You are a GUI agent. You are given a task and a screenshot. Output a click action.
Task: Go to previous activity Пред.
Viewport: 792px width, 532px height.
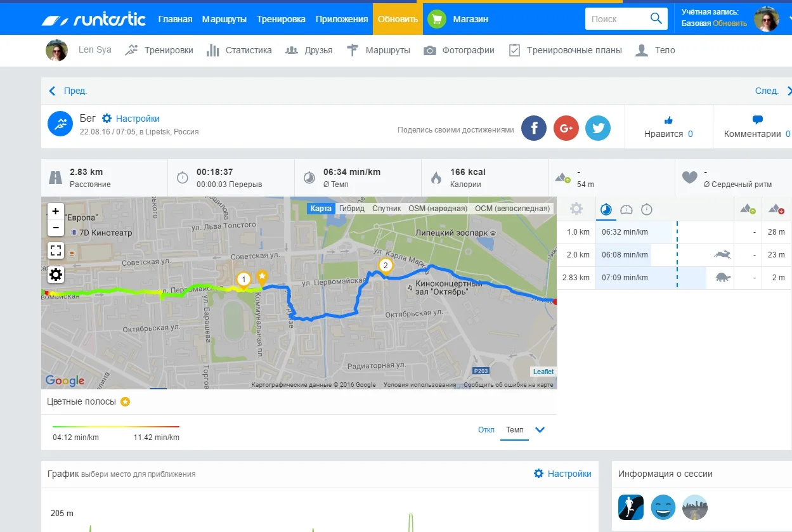pyautogui.click(x=68, y=91)
